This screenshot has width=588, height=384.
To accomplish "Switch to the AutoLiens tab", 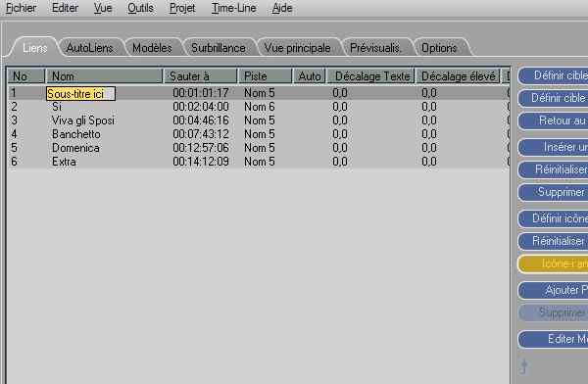I will pyautogui.click(x=89, y=48).
